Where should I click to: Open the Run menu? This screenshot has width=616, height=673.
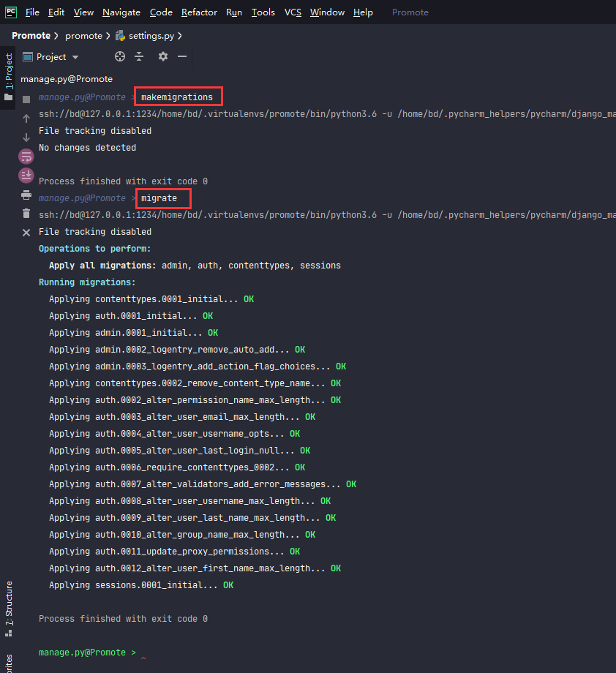click(x=234, y=12)
